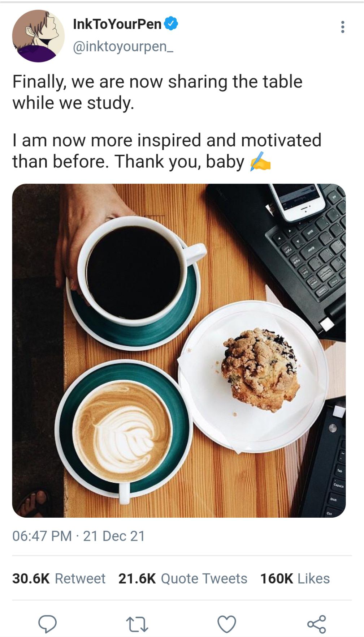Open the tweet's three-dot more options menu
The height and width of the screenshot is (637, 364).
click(x=343, y=27)
